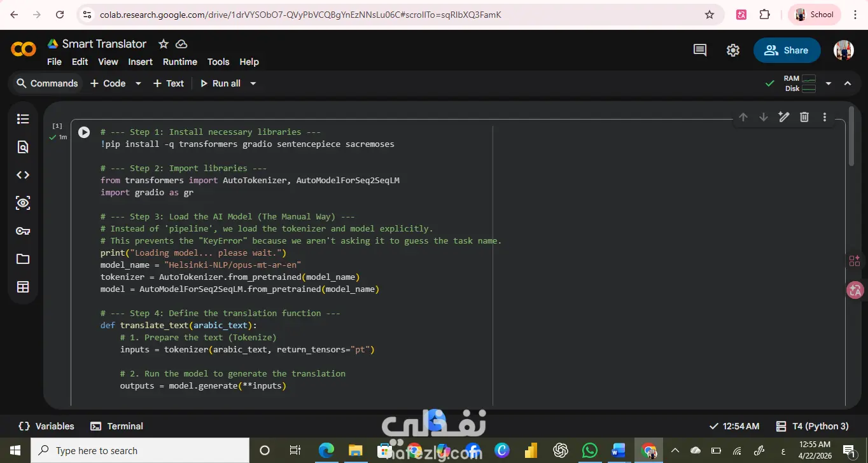
Task: Open the data table icon in sidebar
Action: 23,287
